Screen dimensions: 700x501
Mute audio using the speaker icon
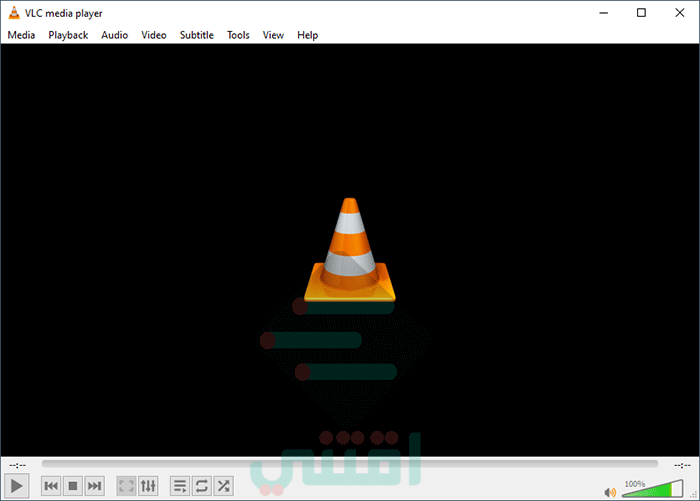coord(610,492)
